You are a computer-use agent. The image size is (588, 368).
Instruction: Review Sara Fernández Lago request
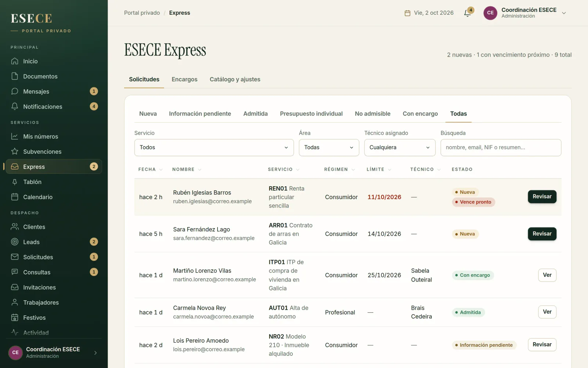coord(542,234)
